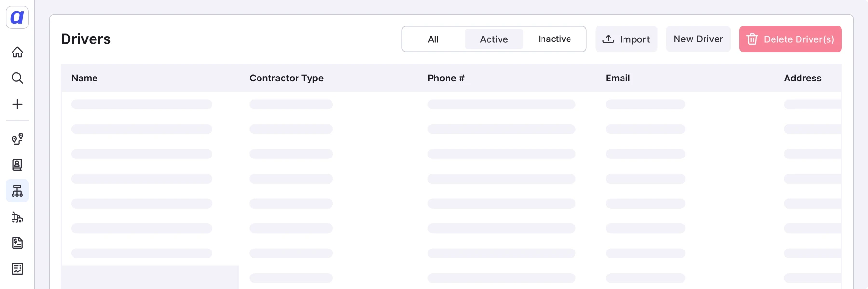This screenshot has width=868, height=289.
Task: Show All drivers tab
Action: [433, 39]
